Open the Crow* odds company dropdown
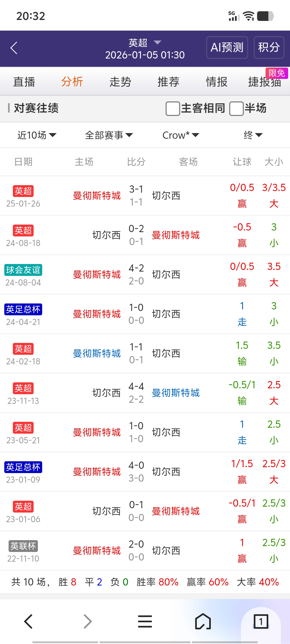Image resolution: width=290 pixels, height=644 pixels. click(x=181, y=135)
